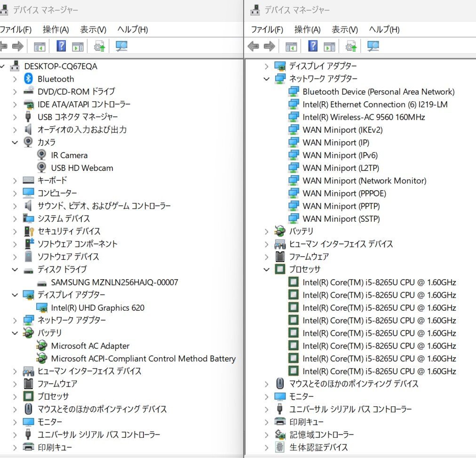
Task: Click the IR Camera device icon
Action: (41, 155)
